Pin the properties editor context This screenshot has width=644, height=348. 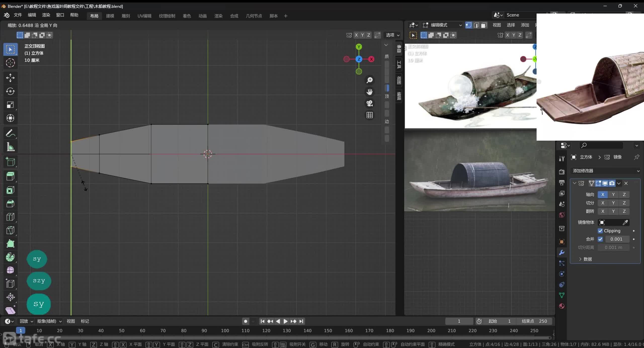pyautogui.click(x=636, y=157)
